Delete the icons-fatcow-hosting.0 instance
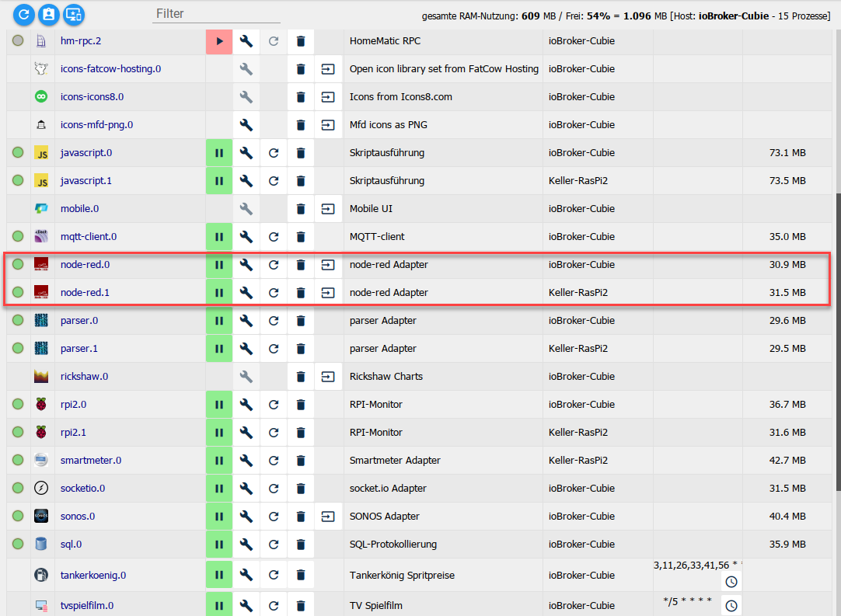The image size is (841, 616). pyautogui.click(x=301, y=69)
